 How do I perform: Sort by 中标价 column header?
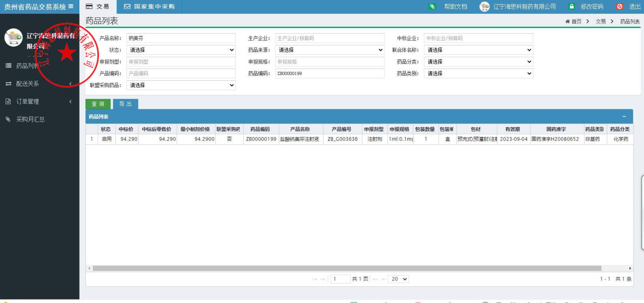tap(126, 129)
